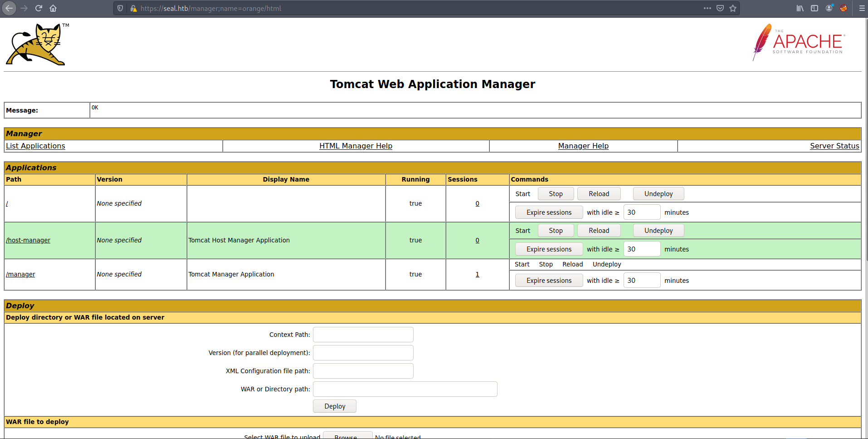Screen dimensions: 868x439
Task: Click the List Applications link
Action: pyautogui.click(x=35, y=146)
